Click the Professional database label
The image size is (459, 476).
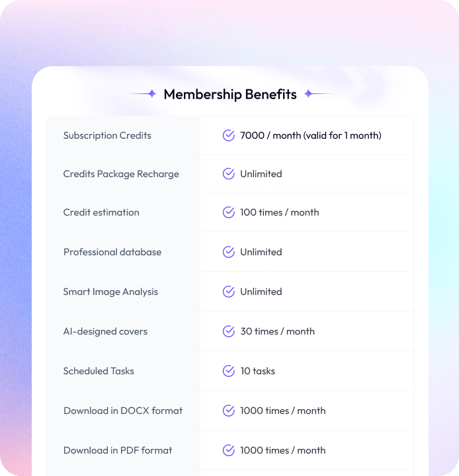(112, 252)
